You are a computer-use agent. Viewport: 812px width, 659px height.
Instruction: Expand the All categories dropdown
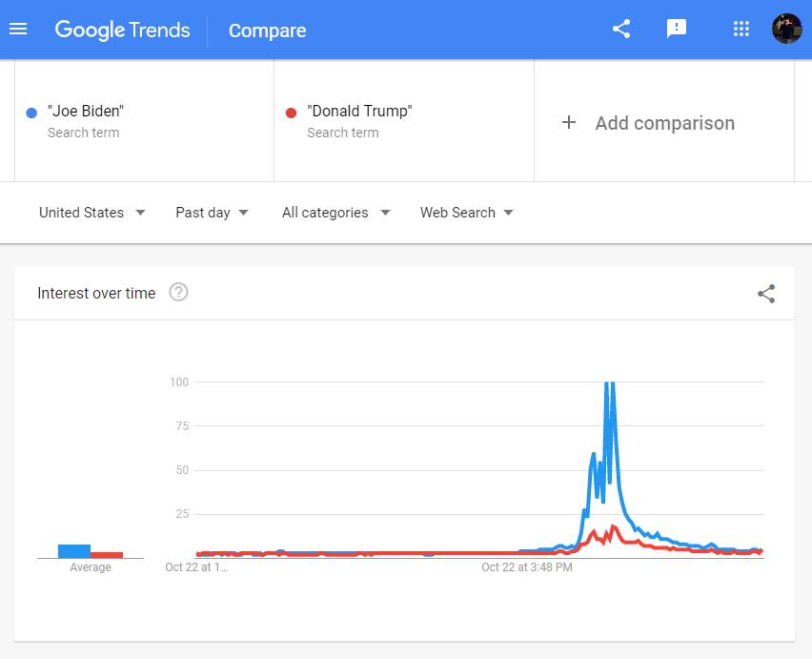(x=335, y=213)
